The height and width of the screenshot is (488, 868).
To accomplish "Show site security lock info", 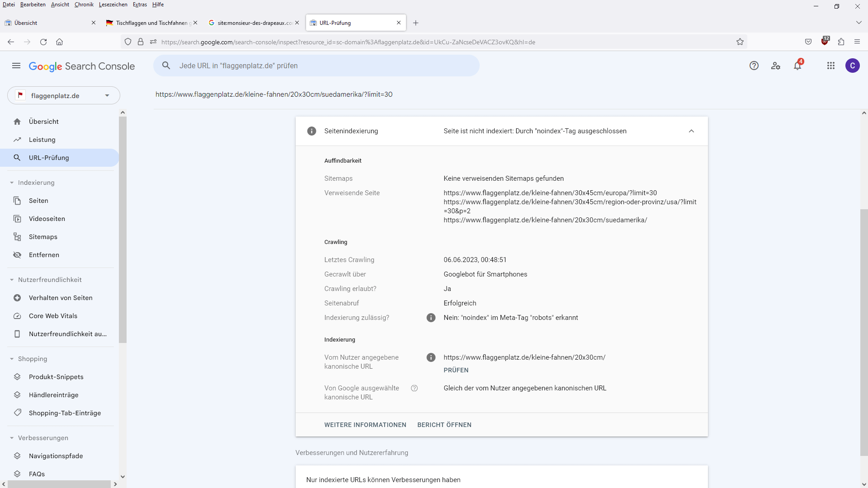I will pos(141,42).
